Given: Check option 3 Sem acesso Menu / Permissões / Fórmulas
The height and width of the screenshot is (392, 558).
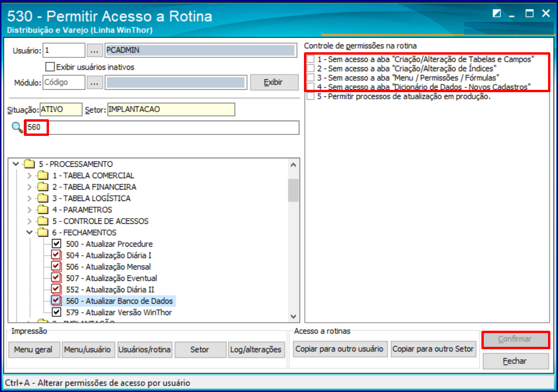Looking at the screenshot, I should [311, 77].
